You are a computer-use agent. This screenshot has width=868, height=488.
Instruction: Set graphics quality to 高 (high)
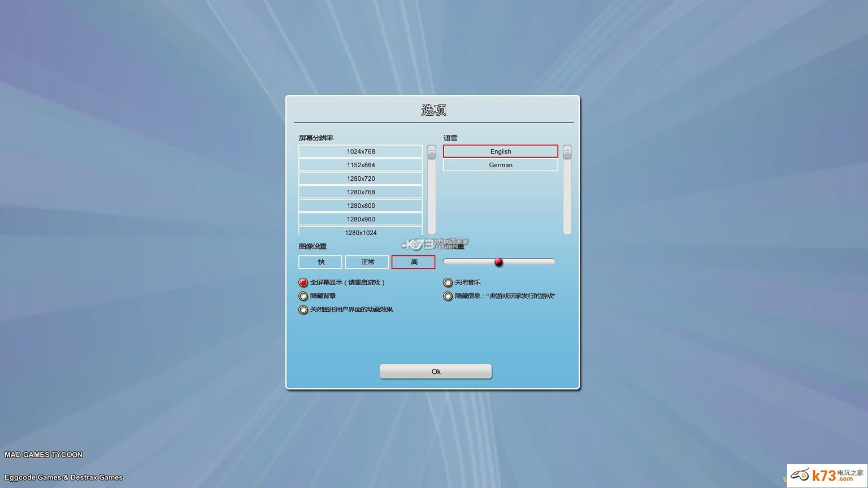413,262
